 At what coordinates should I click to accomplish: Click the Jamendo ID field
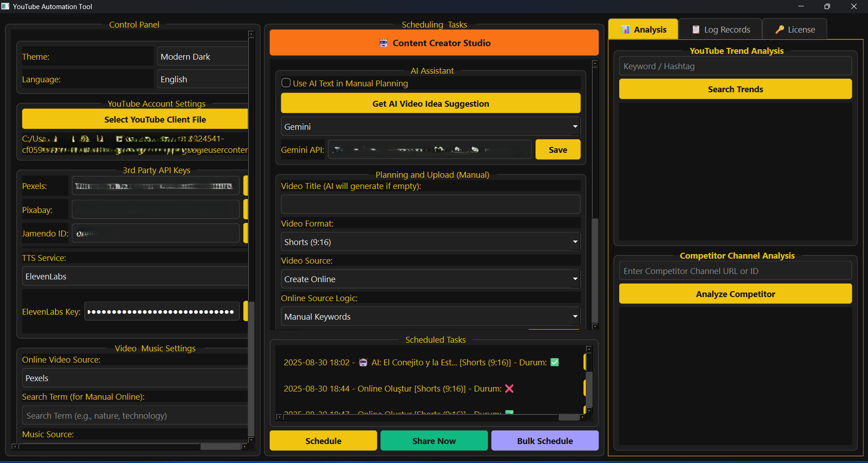click(x=156, y=233)
